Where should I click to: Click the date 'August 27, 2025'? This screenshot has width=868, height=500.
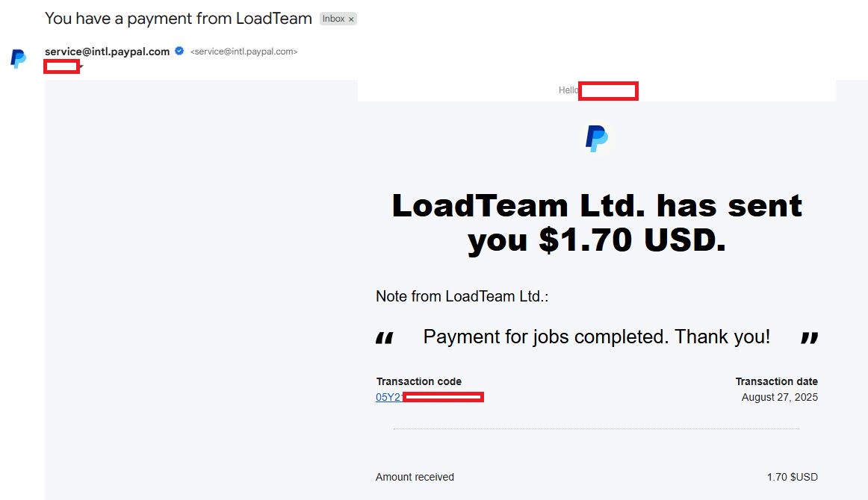click(779, 397)
